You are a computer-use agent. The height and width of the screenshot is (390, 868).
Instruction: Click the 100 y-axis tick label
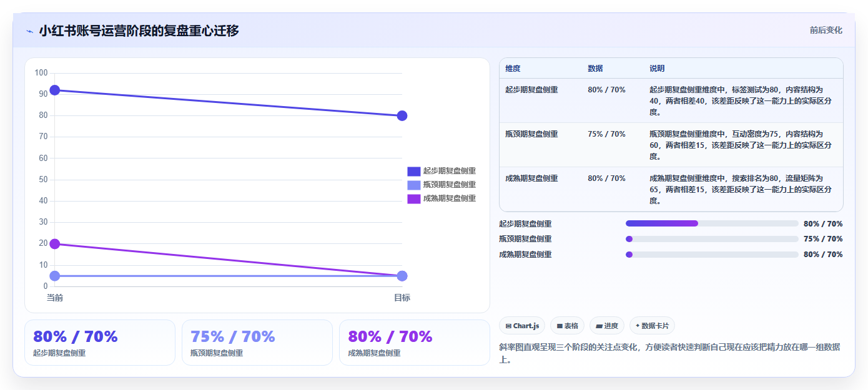(x=41, y=73)
